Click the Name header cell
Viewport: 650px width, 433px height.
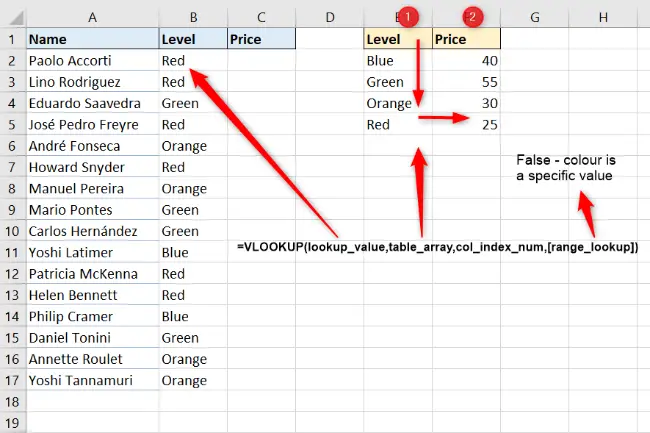[x=92, y=39]
